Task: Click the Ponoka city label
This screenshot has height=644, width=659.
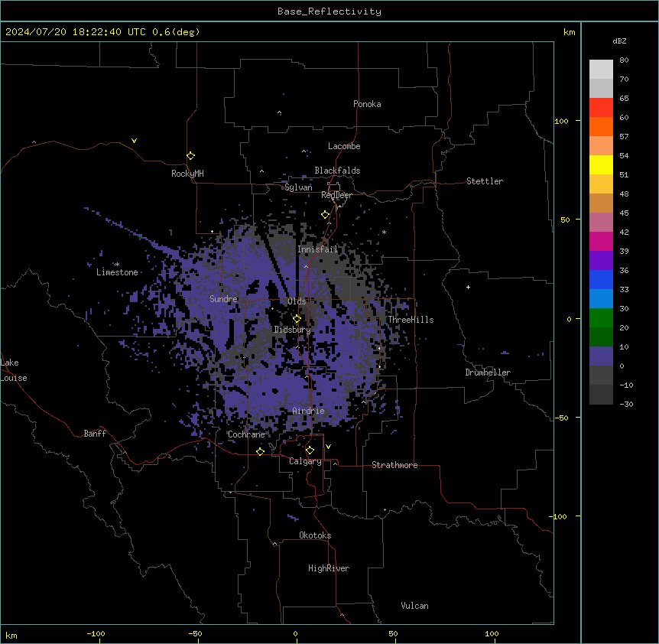Action: tap(367, 104)
